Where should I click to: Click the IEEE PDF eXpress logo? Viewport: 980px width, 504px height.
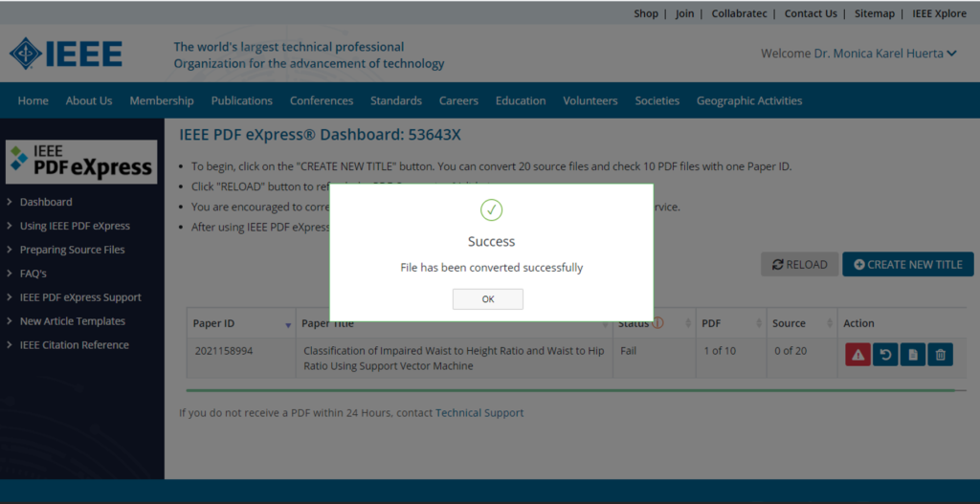pyautogui.click(x=81, y=162)
